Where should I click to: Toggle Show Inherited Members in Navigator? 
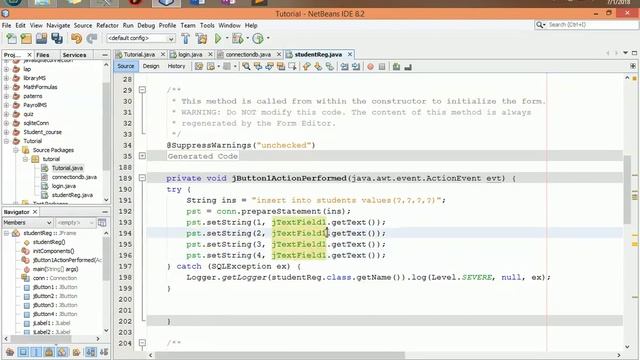[10, 351]
